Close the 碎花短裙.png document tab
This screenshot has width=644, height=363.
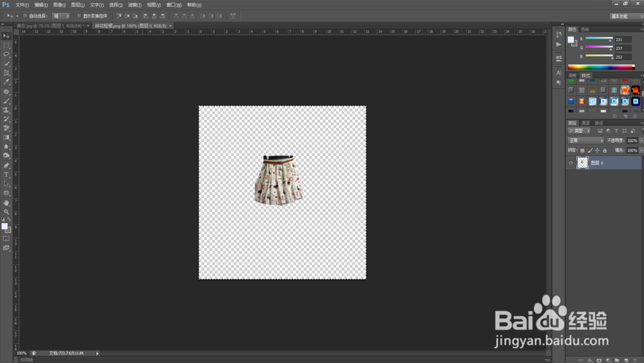pyautogui.click(x=171, y=26)
